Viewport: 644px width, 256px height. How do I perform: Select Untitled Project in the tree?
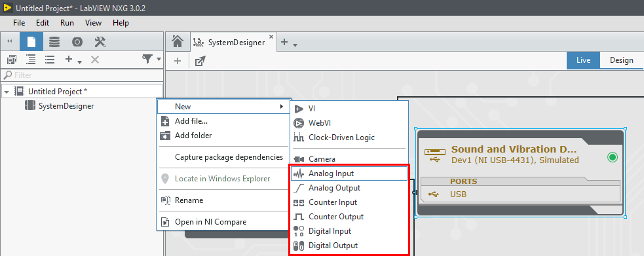[x=58, y=91]
